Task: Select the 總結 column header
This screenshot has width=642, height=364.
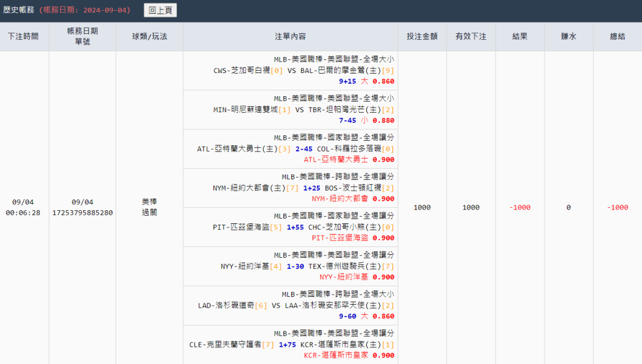Action: 618,36
